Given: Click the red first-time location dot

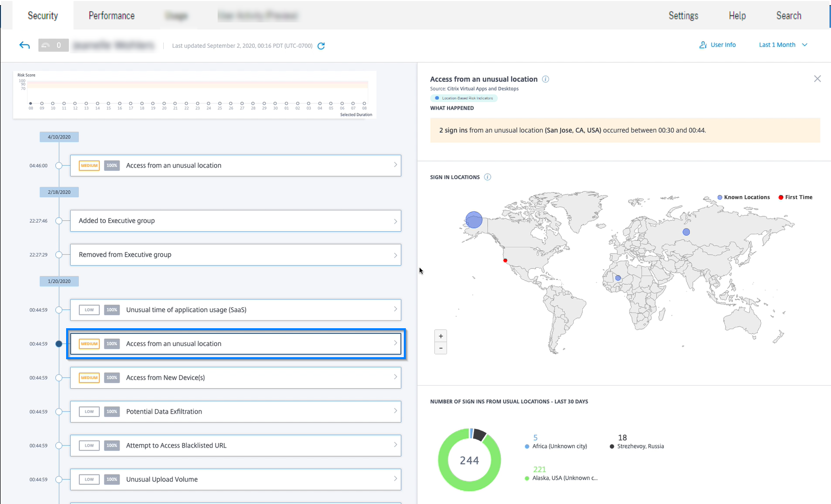Looking at the screenshot, I should pos(505,261).
